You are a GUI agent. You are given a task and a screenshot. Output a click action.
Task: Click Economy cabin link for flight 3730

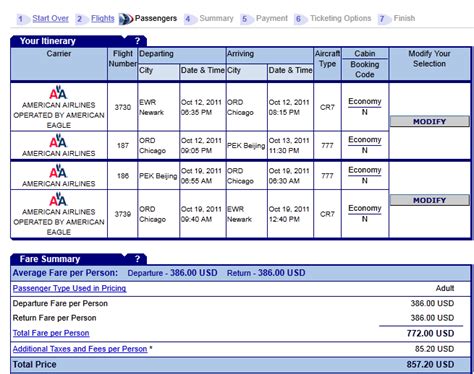point(365,101)
